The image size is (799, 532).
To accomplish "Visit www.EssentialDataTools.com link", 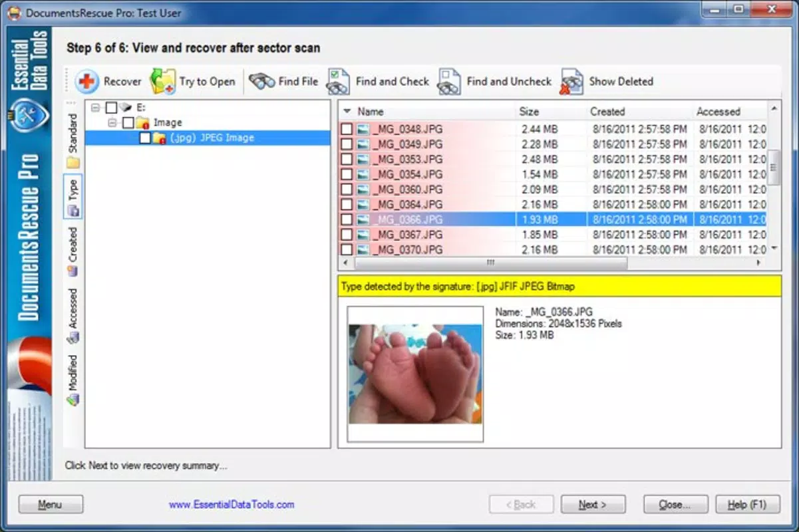I will pyautogui.click(x=232, y=505).
